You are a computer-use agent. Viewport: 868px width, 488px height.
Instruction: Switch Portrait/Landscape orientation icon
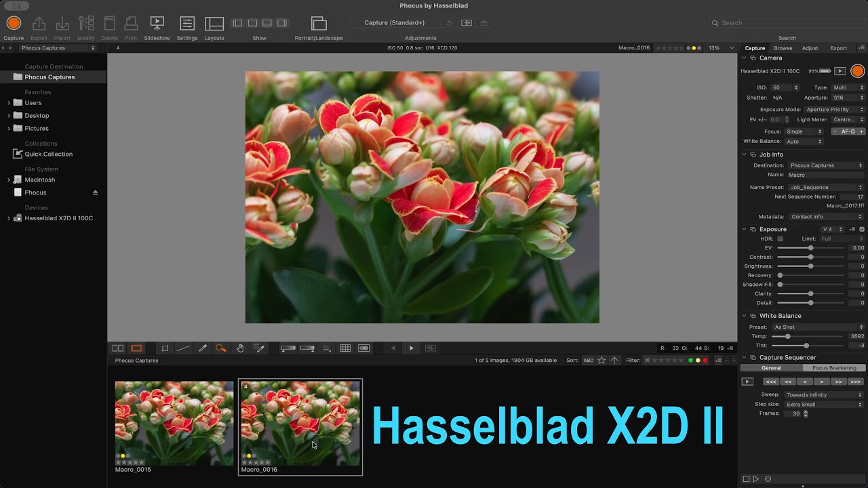click(319, 23)
